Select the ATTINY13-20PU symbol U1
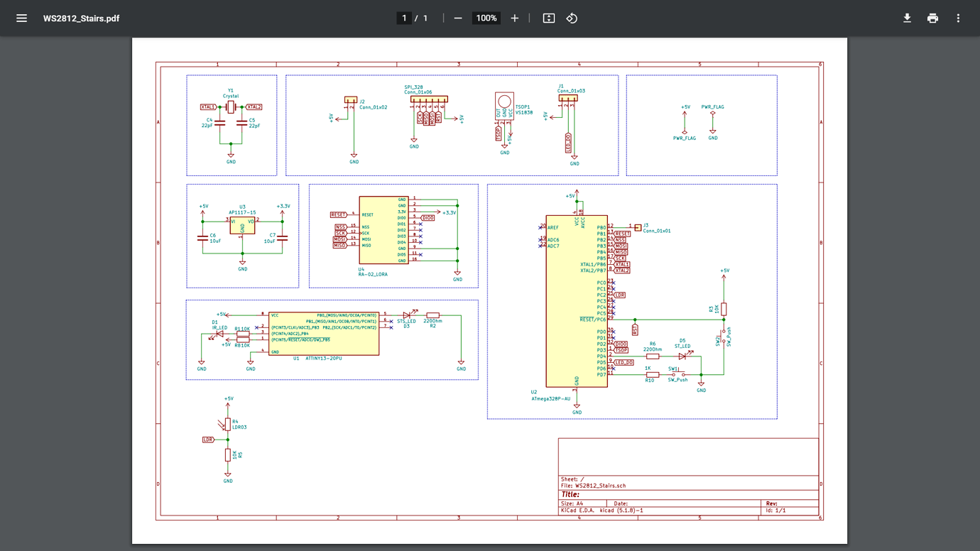 click(323, 334)
